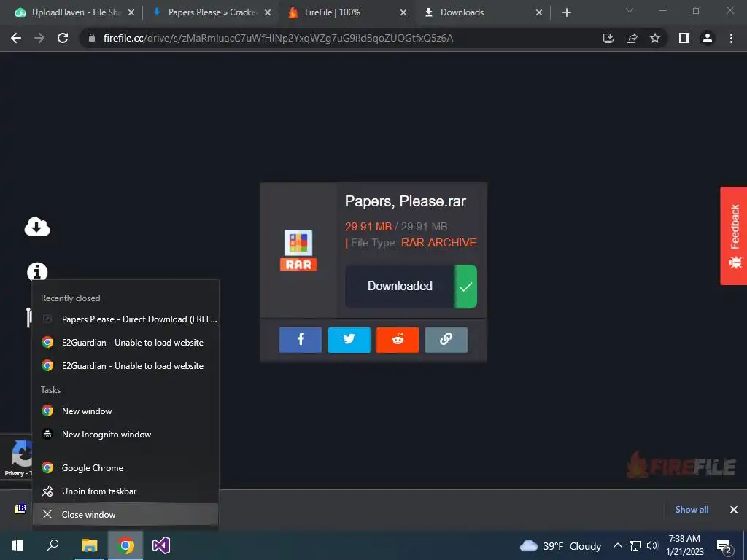The width and height of the screenshot is (747, 560).
Task: Select Close window in jump list
Action: click(125, 514)
